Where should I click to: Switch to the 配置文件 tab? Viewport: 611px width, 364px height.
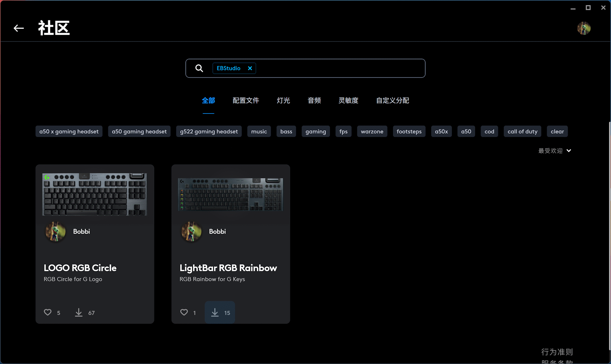point(246,100)
